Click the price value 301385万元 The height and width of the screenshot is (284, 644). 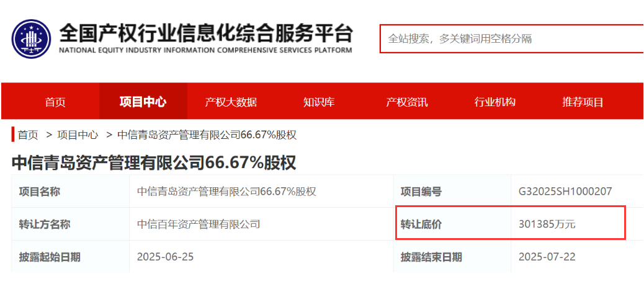547,224
